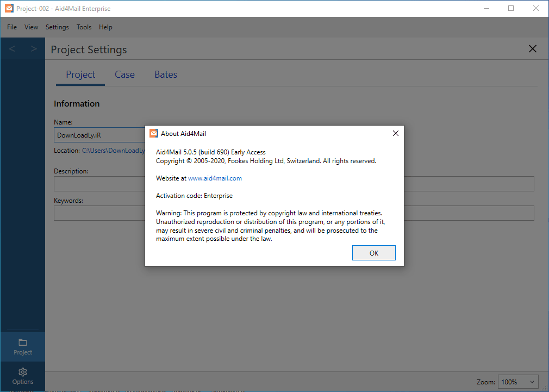
Task: Select the Project icon in the sidebar
Action: [x=22, y=346]
